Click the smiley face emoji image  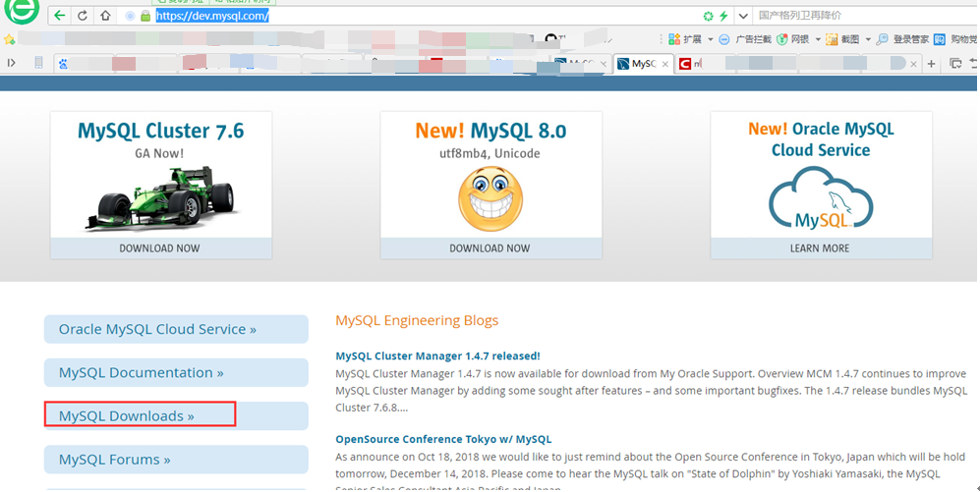490,198
